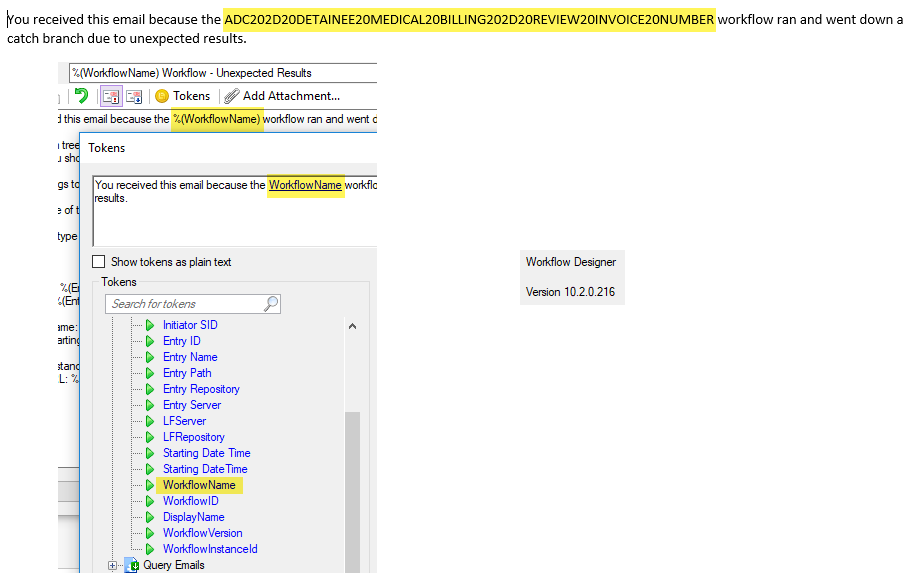Click underlined WorkflowName link in token editor
Image resolution: width=916 pixels, height=573 pixels.
(x=305, y=185)
